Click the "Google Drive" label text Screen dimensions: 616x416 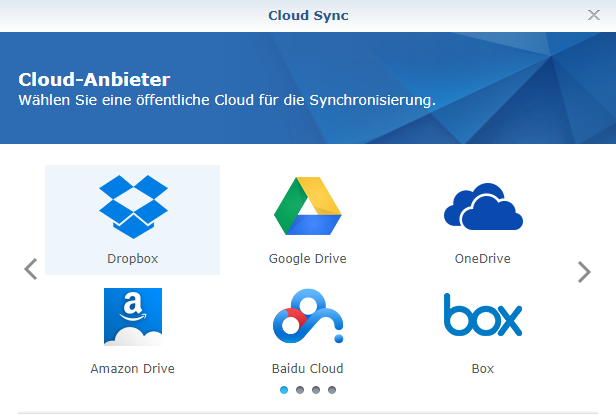(x=308, y=258)
